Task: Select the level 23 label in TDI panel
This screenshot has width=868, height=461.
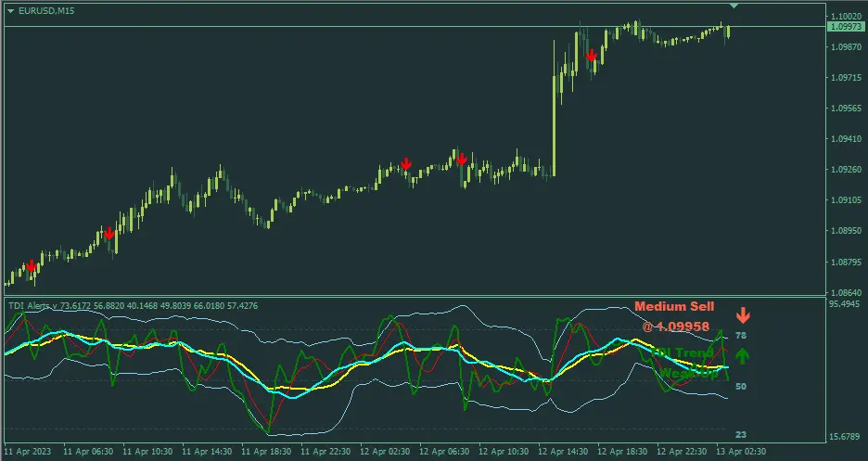Action: [741, 434]
